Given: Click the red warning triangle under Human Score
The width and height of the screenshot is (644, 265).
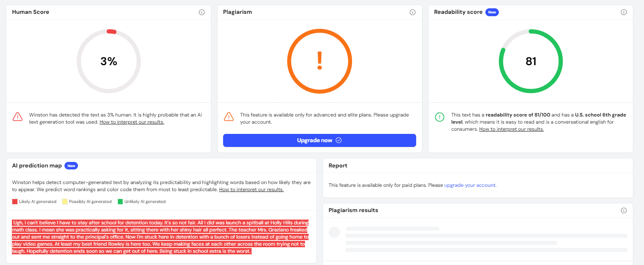Looking at the screenshot, I should pos(18,117).
